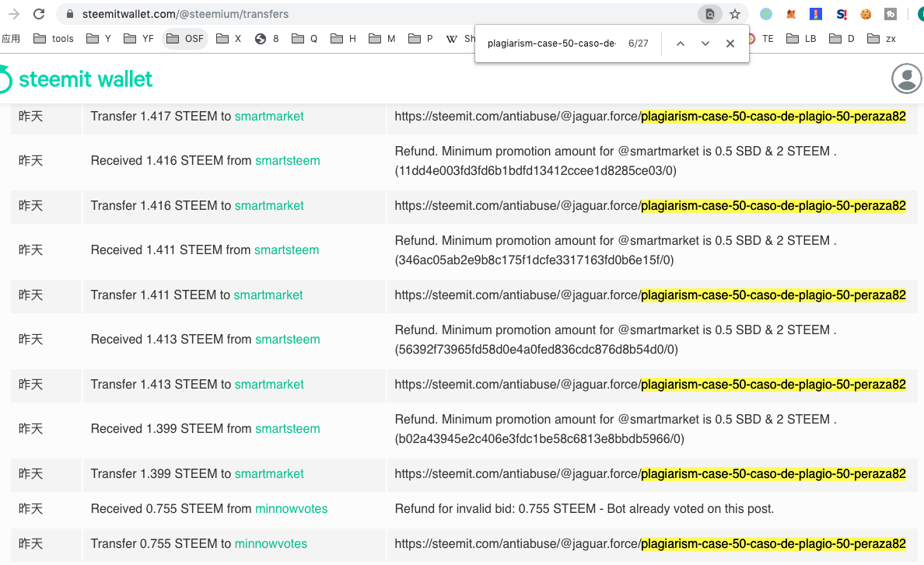The width and height of the screenshot is (924, 565).
Task: Open minnowvotes link in Received 0.755 row
Action: coord(291,508)
